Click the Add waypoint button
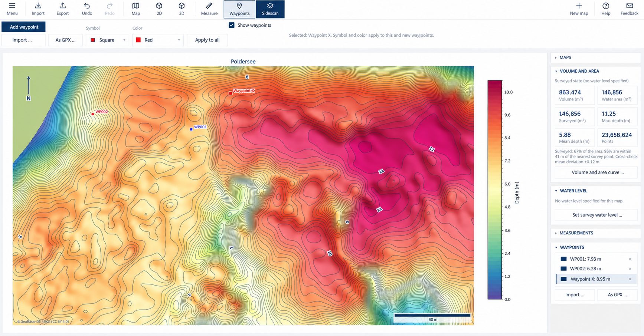 [x=24, y=27]
